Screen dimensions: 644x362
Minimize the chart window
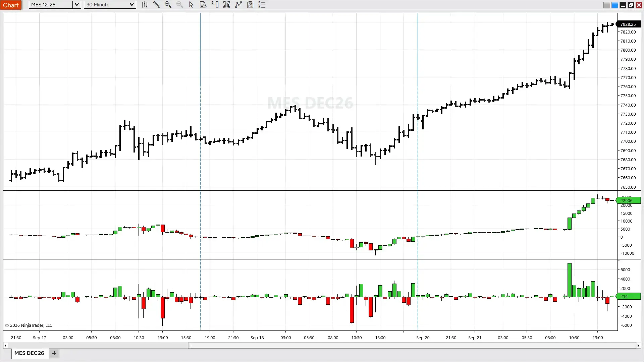coord(623,5)
